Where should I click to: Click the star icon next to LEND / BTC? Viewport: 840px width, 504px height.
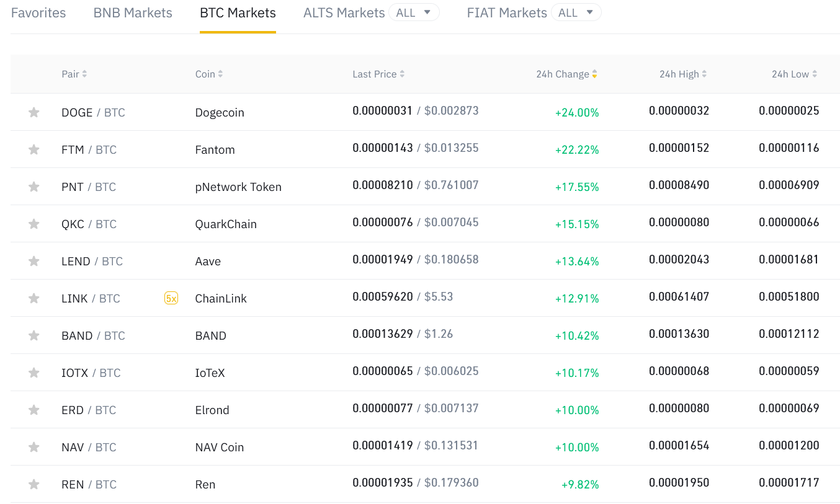34,261
